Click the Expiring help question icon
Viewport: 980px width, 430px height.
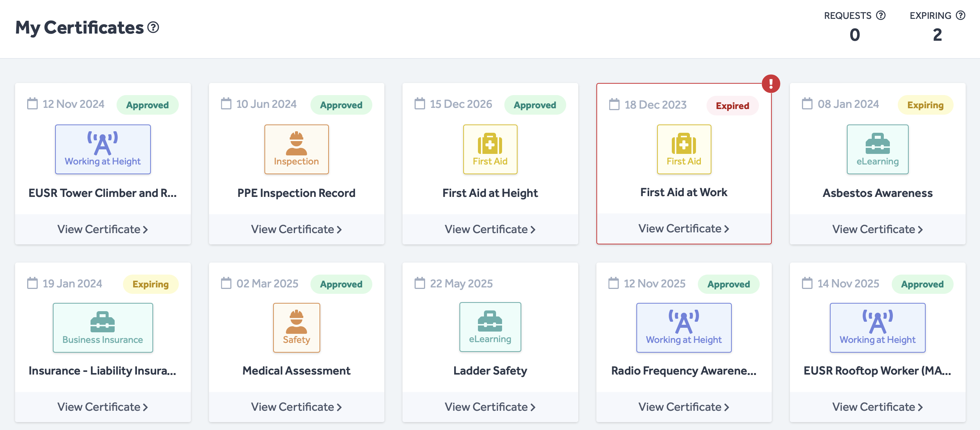click(961, 15)
